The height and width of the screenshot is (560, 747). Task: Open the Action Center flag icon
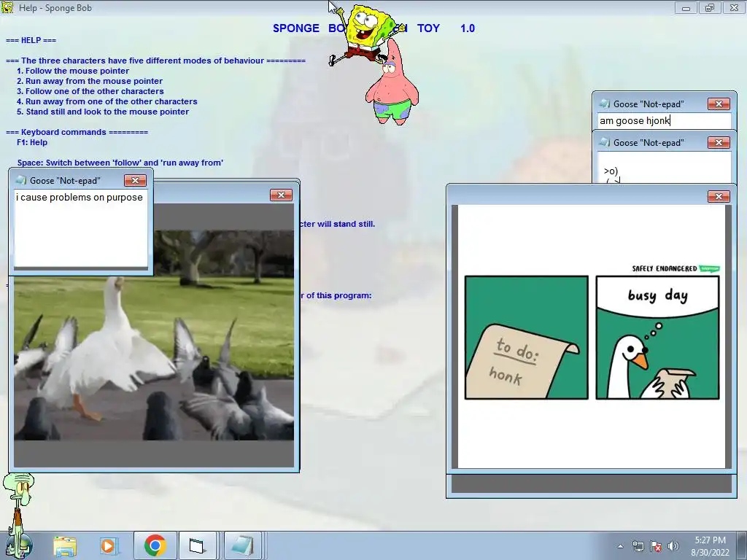pos(656,546)
